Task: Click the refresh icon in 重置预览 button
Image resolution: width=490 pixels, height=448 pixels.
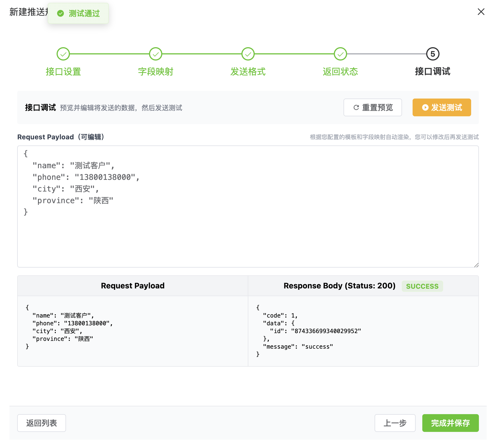Action: coord(356,107)
